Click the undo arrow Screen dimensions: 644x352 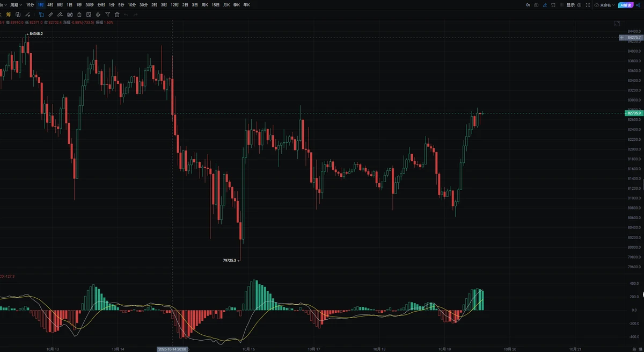pos(126,15)
